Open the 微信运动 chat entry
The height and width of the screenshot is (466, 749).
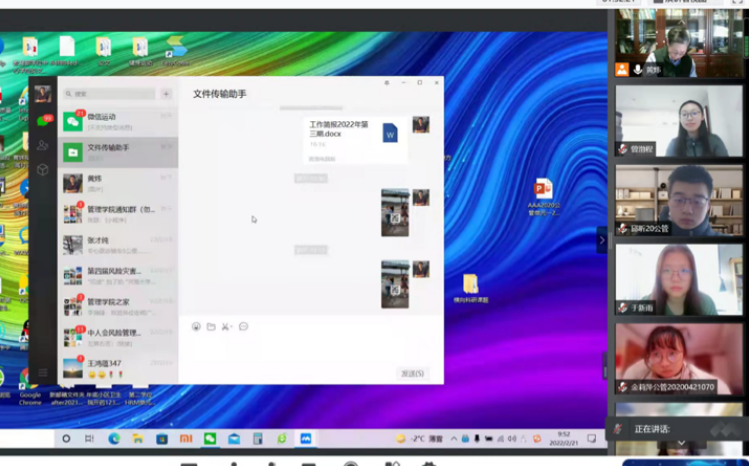(117, 121)
